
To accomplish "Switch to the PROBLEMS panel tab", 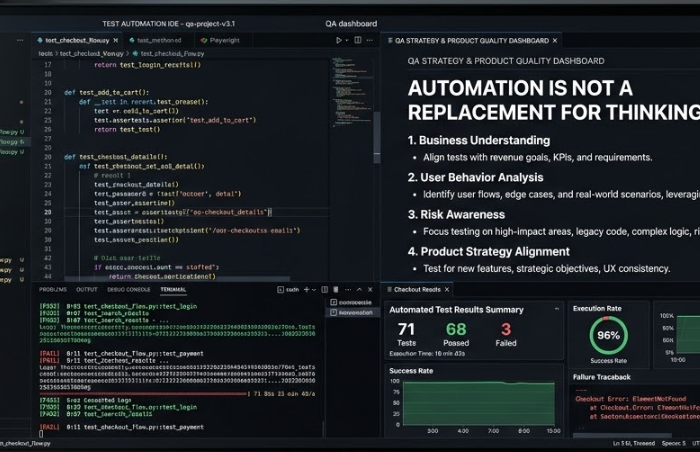I will point(54,289).
